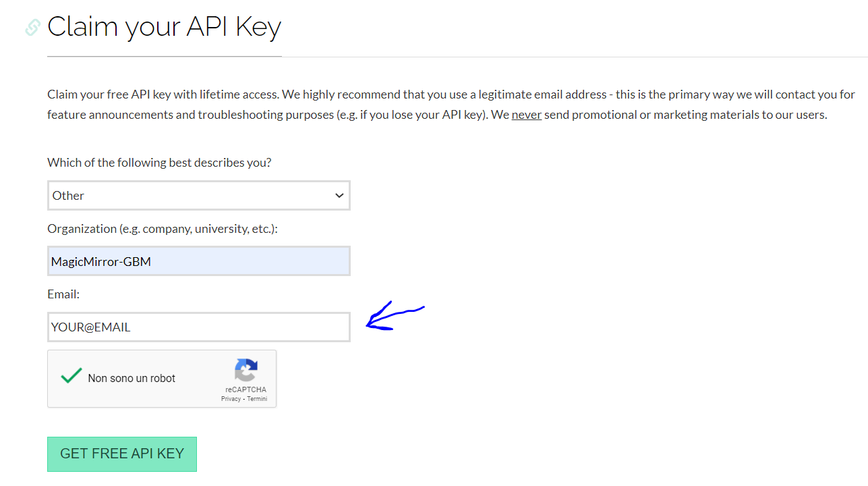Click the reCAPTCHA logo icon
Viewport: 868px width, 486px height.
pyautogui.click(x=246, y=370)
